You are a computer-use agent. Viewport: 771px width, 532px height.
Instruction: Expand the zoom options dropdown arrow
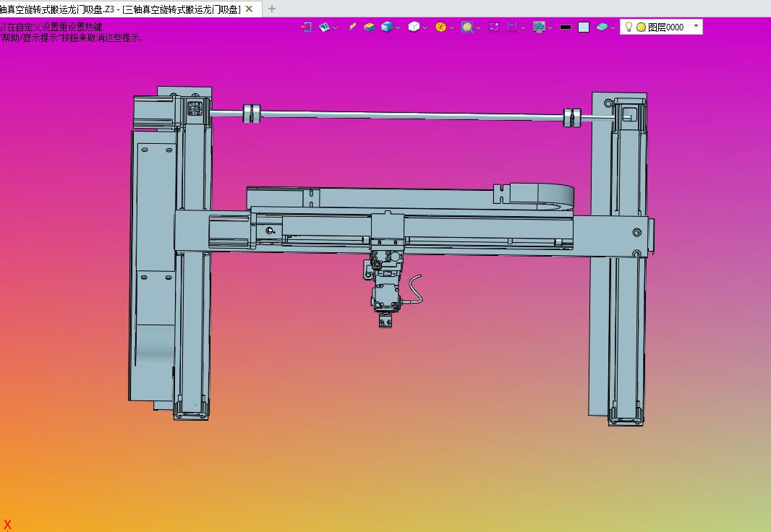click(x=478, y=27)
